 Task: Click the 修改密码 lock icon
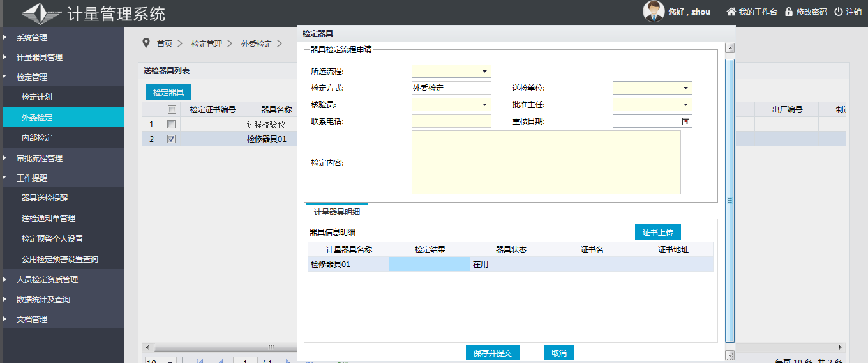(x=789, y=12)
